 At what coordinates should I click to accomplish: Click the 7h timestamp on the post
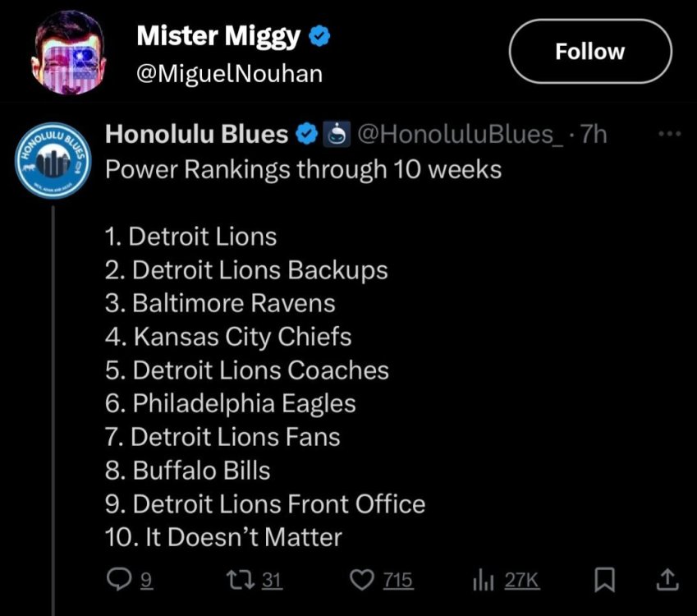click(x=593, y=134)
